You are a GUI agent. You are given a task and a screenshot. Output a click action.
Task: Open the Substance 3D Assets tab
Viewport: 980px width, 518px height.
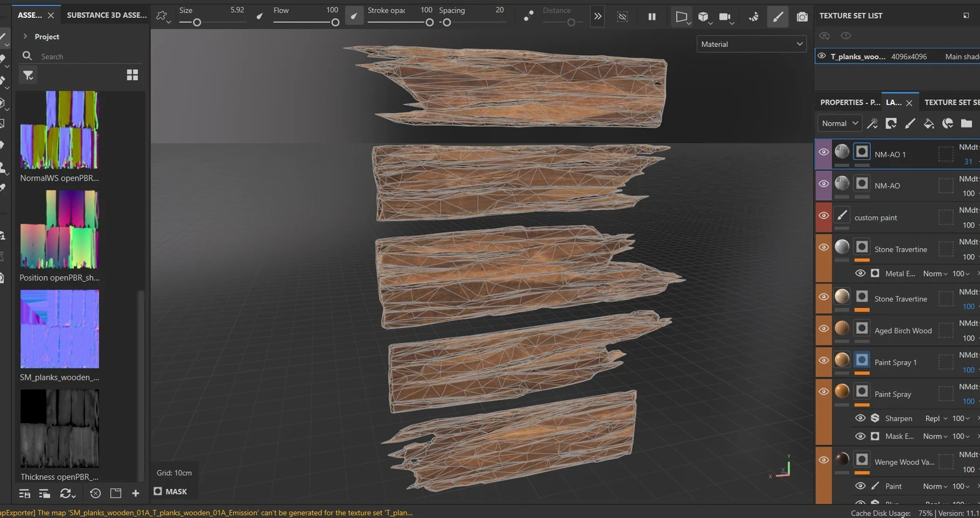point(107,15)
